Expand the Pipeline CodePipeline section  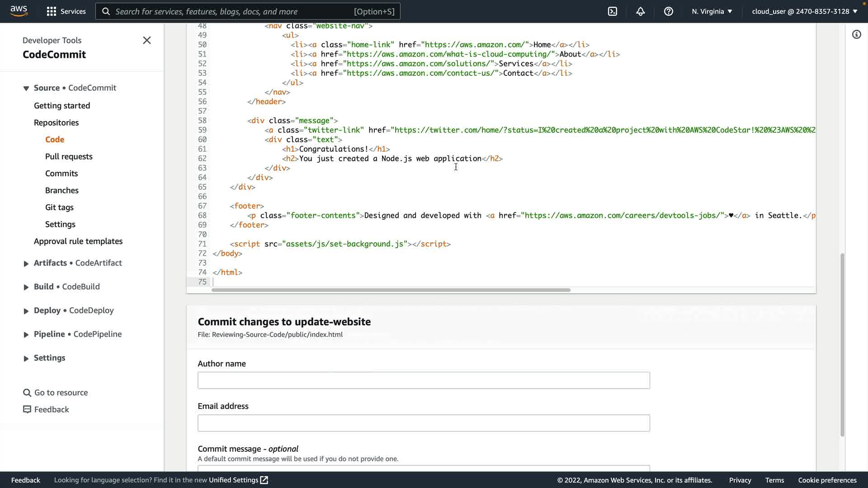(x=26, y=335)
